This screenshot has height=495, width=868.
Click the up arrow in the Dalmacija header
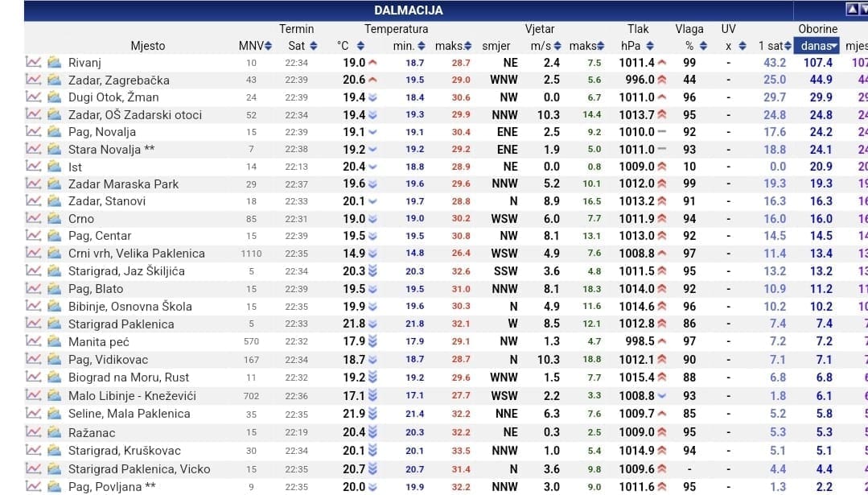click(x=852, y=10)
